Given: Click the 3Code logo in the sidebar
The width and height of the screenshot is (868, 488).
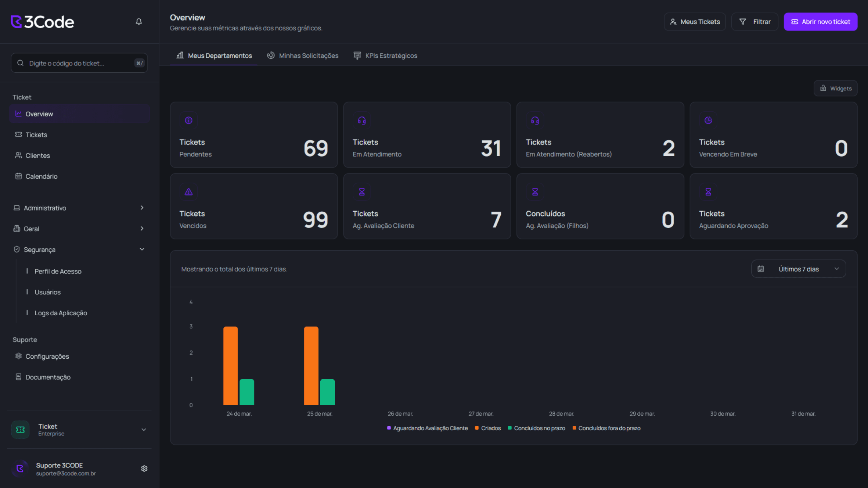Looking at the screenshot, I should (x=42, y=21).
